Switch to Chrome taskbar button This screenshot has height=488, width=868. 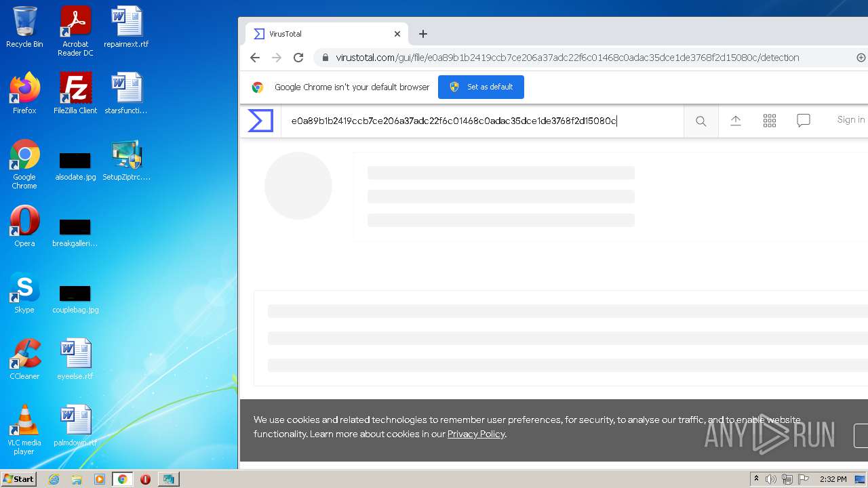(123, 479)
